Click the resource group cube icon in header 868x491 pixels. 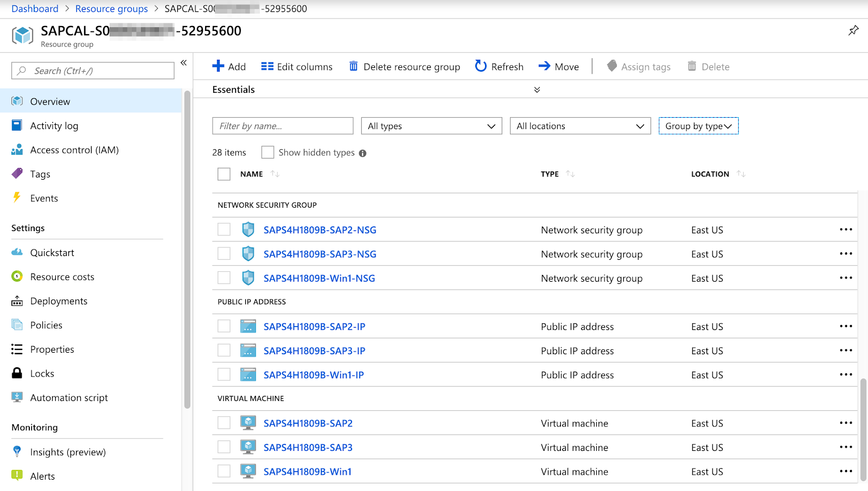23,36
